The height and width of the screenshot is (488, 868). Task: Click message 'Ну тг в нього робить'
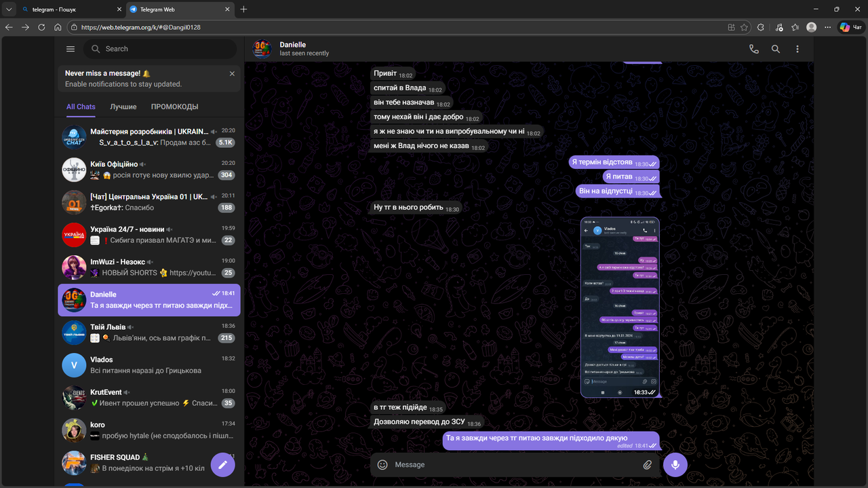click(x=416, y=208)
